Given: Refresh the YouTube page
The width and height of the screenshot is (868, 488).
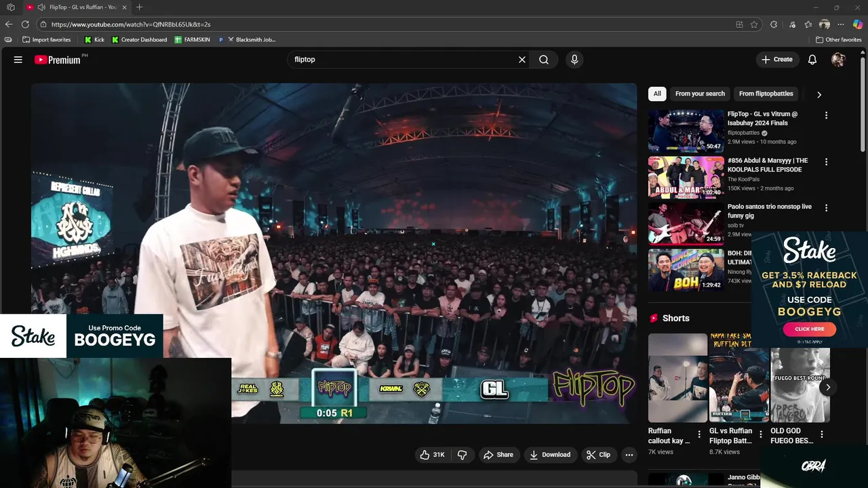Looking at the screenshot, I should [x=25, y=24].
